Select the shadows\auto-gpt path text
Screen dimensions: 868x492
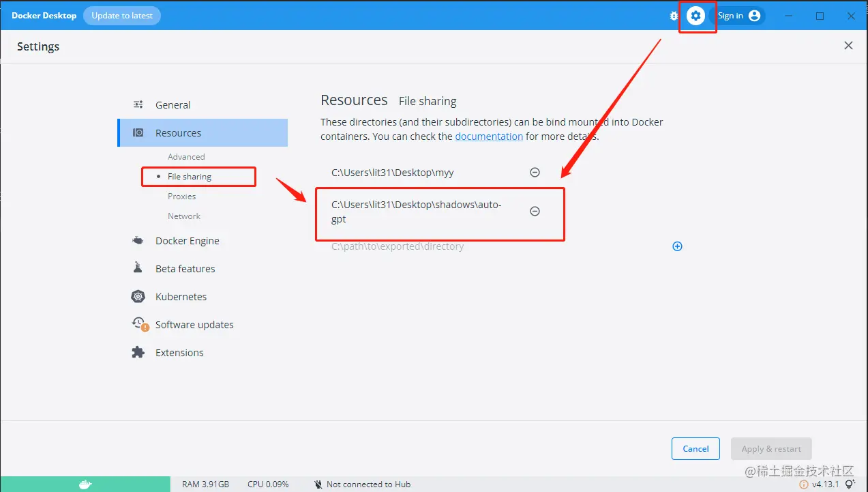tap(417, 212)
